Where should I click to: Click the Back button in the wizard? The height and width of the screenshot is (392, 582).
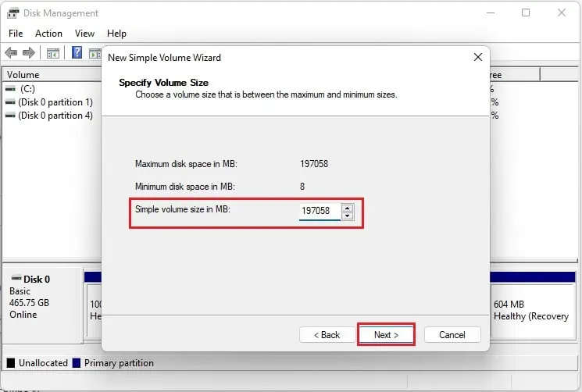(x=327, y=335)
